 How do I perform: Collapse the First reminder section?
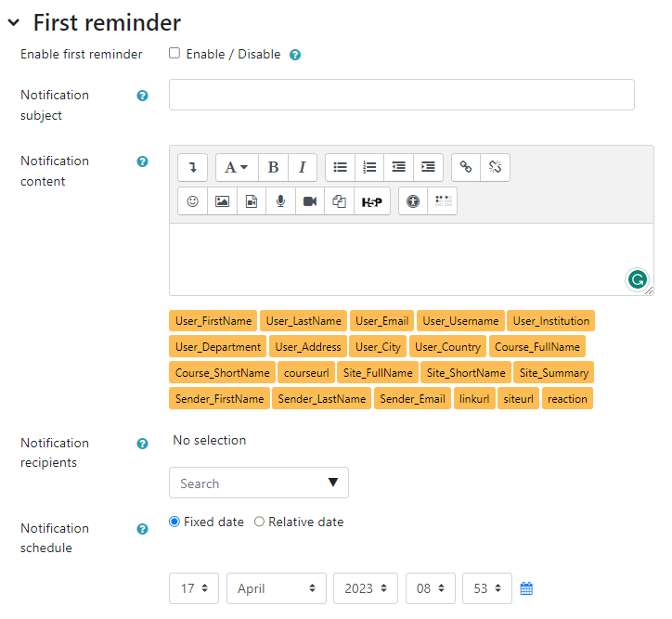pos(14,22)
